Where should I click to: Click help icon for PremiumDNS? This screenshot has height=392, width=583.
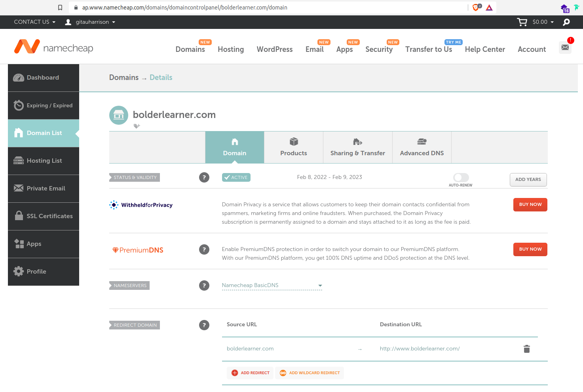pyautogui.click(x=204, y=249)
